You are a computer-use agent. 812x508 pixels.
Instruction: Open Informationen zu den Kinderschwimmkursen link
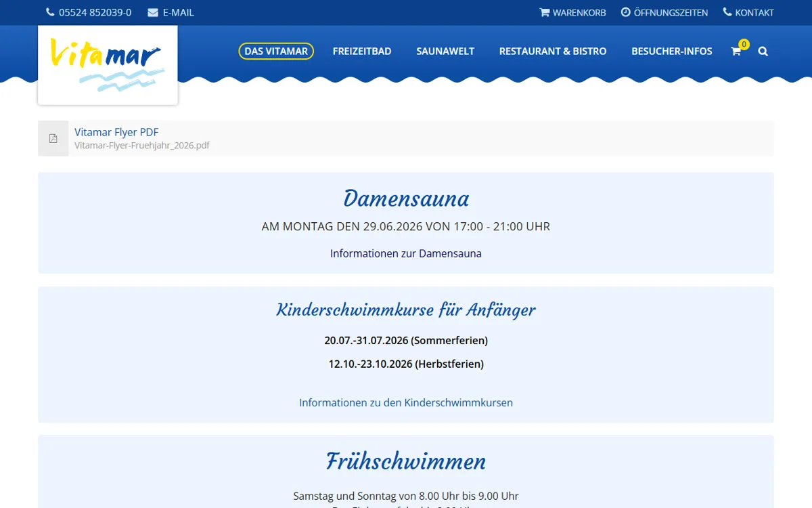406,402
